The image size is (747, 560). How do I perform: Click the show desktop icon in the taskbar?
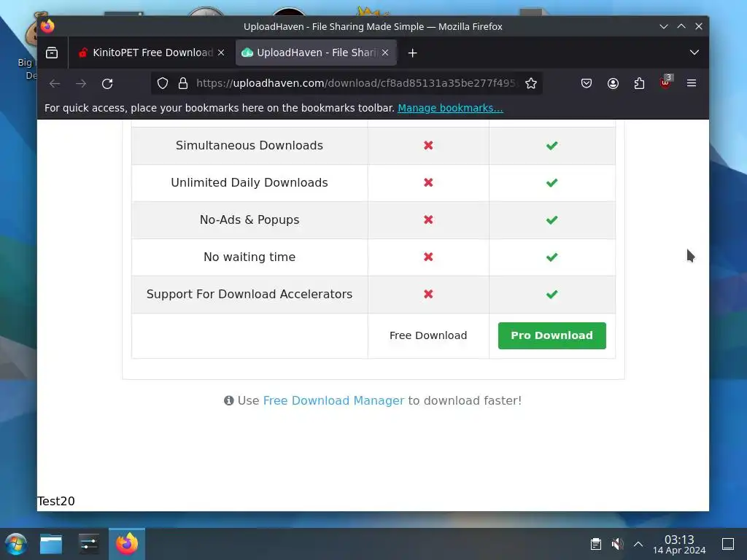point(728,544)
